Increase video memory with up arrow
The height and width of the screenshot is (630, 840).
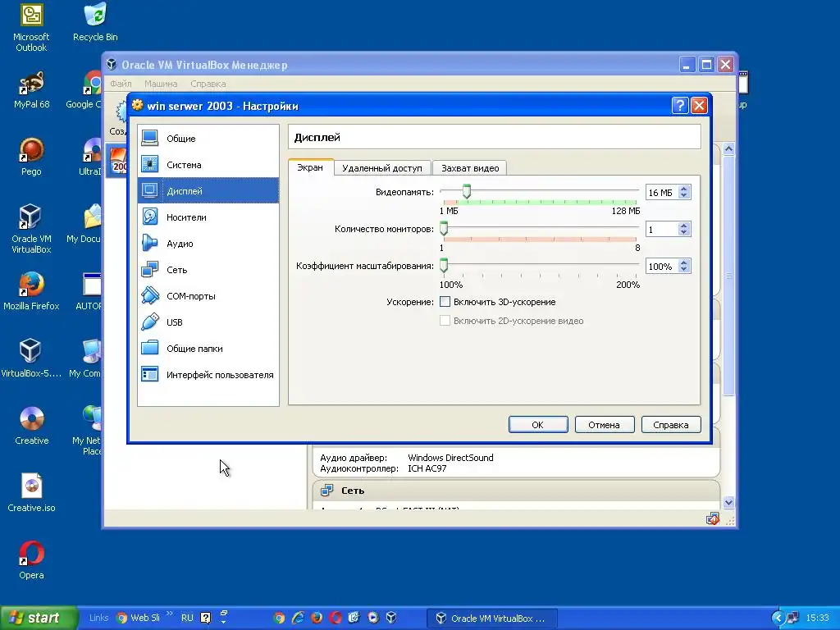click(683, 189)
